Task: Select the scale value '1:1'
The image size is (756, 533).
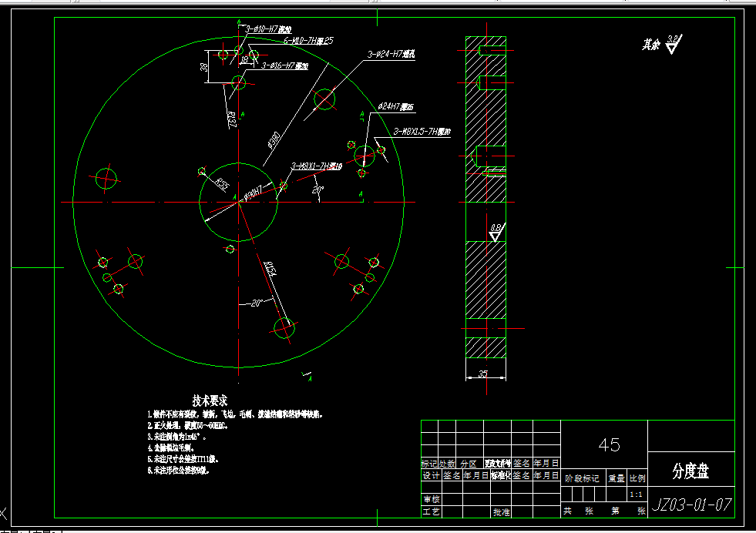Action: tap(637, 494)
